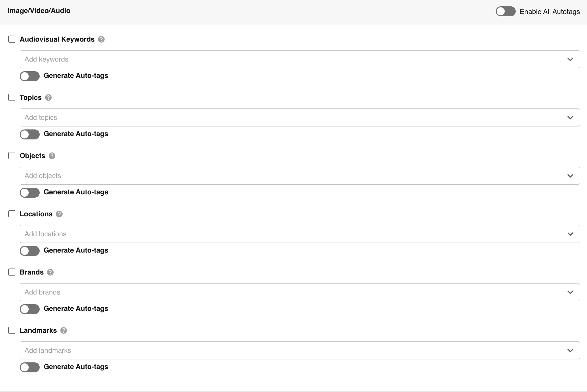Expand the Add brands dropdown chevron

click(570, 292)
